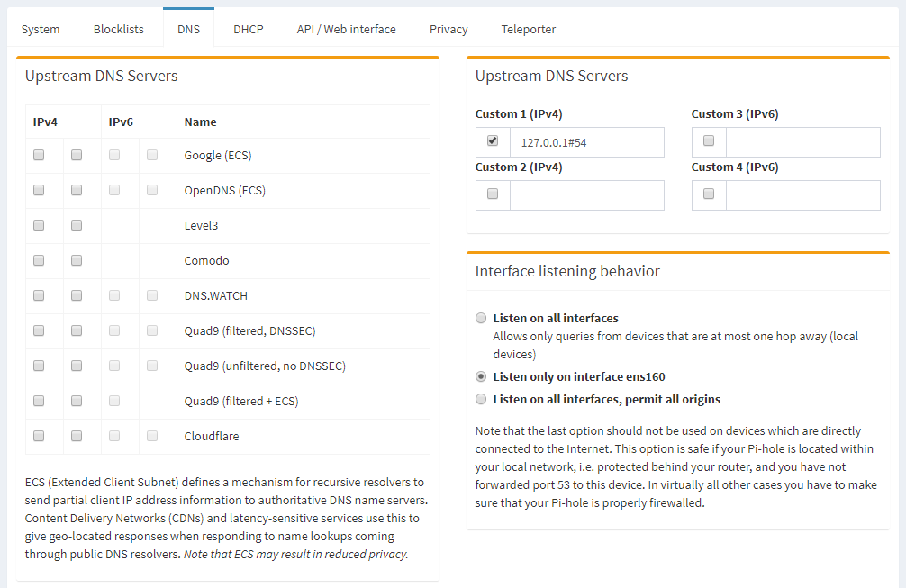Tick second IPv6 checkbox for DNS.WATCH
The image size is (906, 588).
tap(152, 295)
